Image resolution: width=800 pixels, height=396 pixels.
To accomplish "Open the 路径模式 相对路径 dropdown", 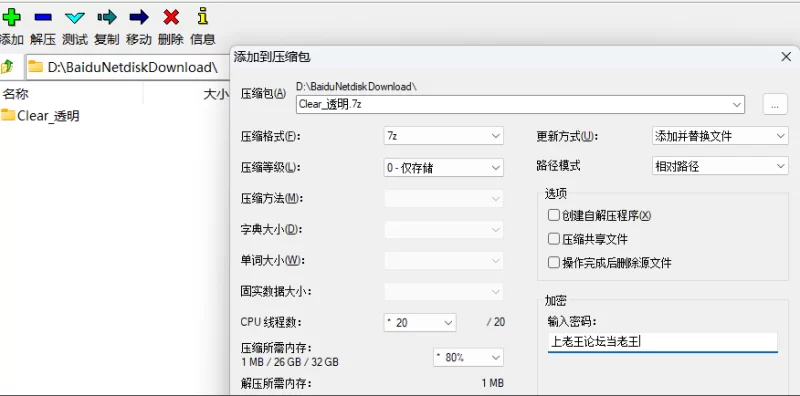I will point(720,166).
